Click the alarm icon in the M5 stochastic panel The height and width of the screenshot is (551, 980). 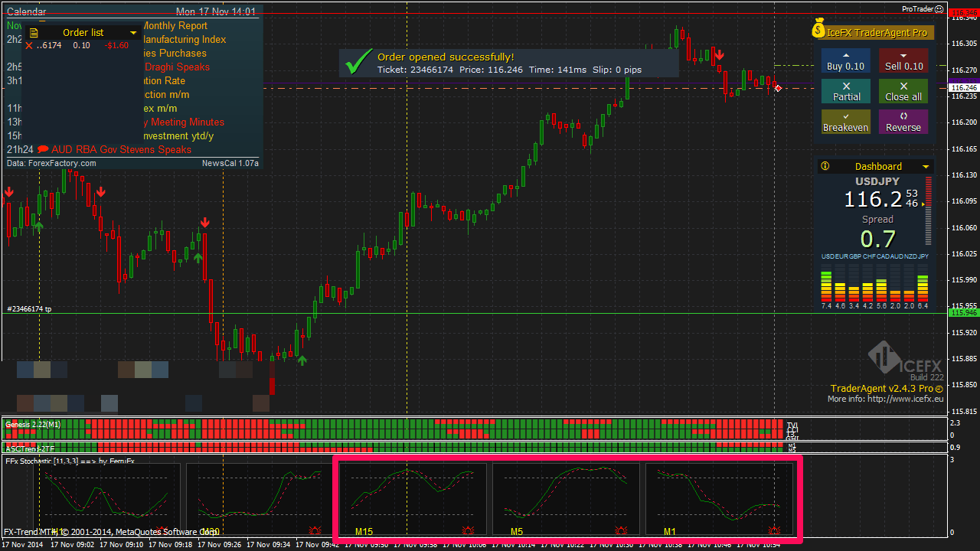[x=622, y=530]
